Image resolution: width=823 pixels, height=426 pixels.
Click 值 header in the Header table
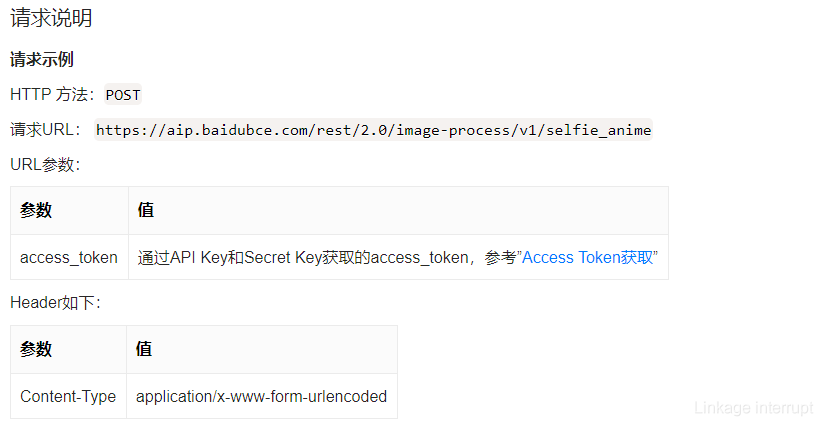click(144, 349)
